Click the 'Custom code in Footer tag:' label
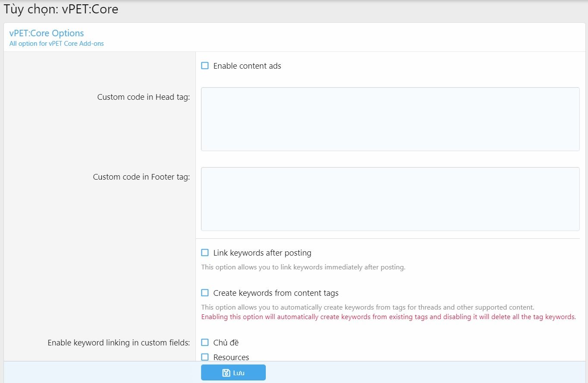Viewport: 588px width, 383px height. pos(141,177)
